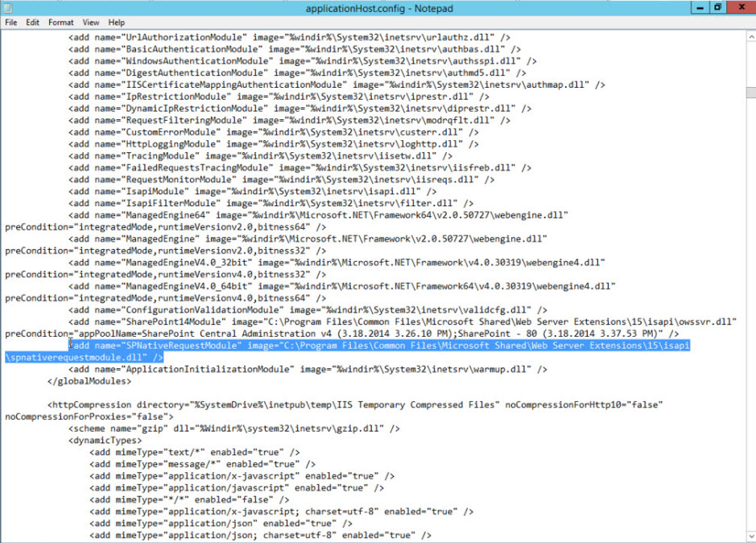The height and width of the screenshot is (543, 756).
Task: Click the UrlAuthorizationModule line
Action: 289,38
